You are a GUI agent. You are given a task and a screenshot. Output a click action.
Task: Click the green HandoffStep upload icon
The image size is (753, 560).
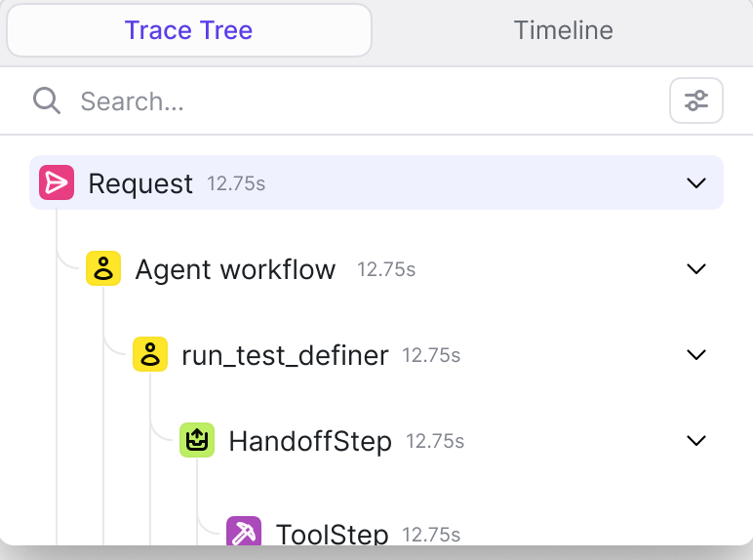point(197,440)
